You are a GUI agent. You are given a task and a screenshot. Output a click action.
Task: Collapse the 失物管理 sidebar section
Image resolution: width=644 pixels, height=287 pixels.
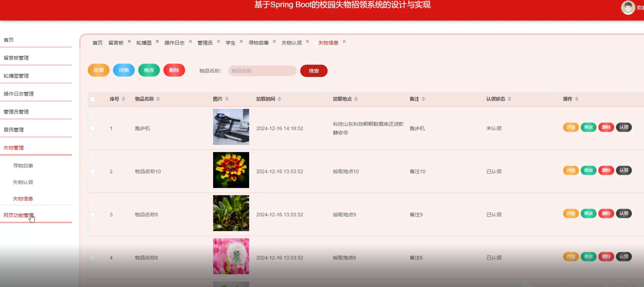click(13, 148)
